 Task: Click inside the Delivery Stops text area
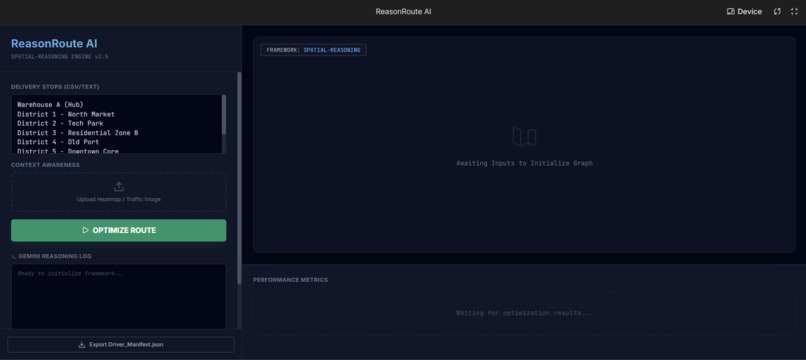tap(116, 124)
